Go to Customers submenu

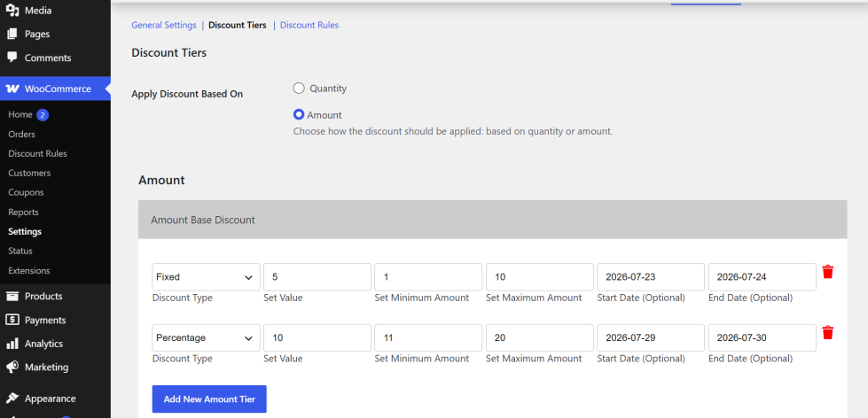(29, 173)
